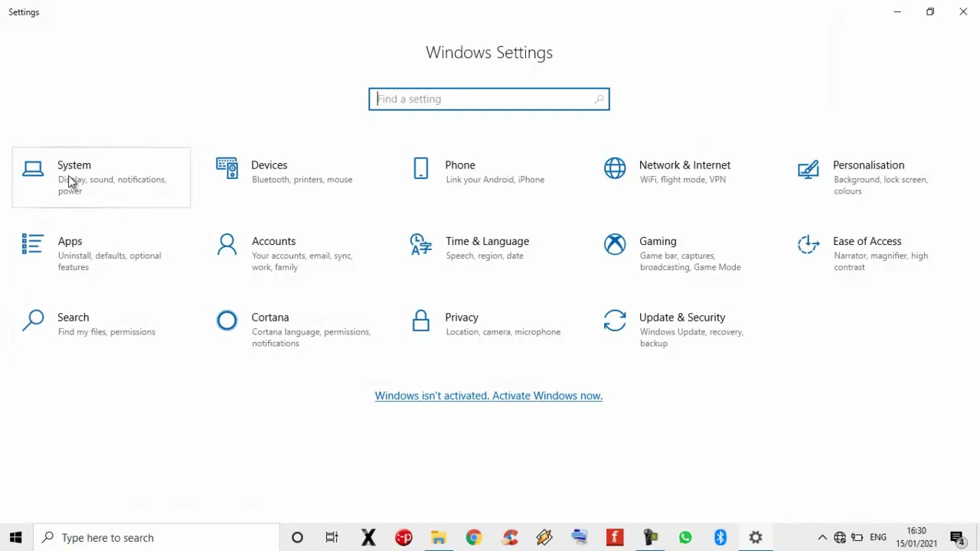Viewport: 980px width, 551px height.
Task: Open the System settings laptop icon
Action: click(33, 169)
